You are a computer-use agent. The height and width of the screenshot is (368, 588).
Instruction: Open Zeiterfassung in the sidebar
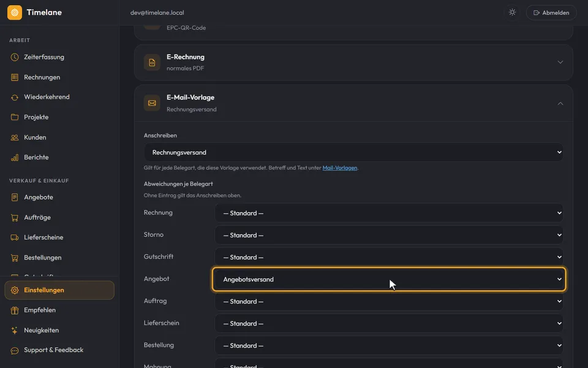(x=59, y=57)
